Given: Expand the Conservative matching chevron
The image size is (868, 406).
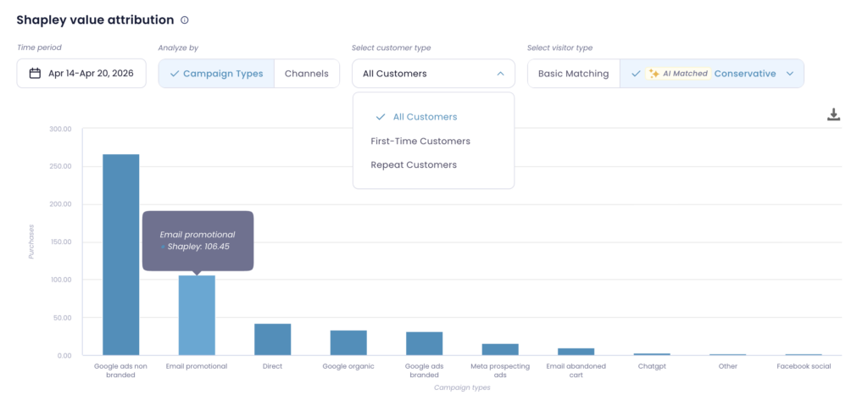Looking at the screenshot, I should coord(790,74).
